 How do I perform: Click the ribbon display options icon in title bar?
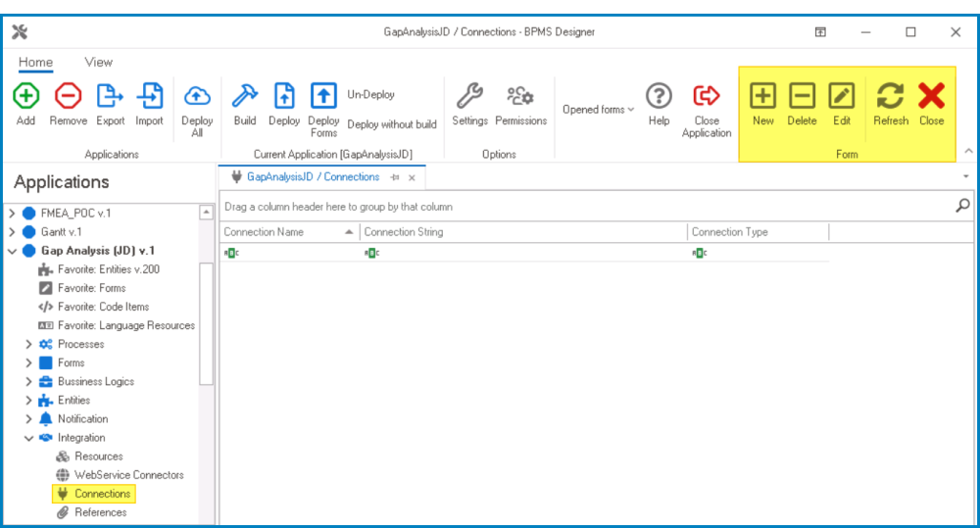(820, 32)
